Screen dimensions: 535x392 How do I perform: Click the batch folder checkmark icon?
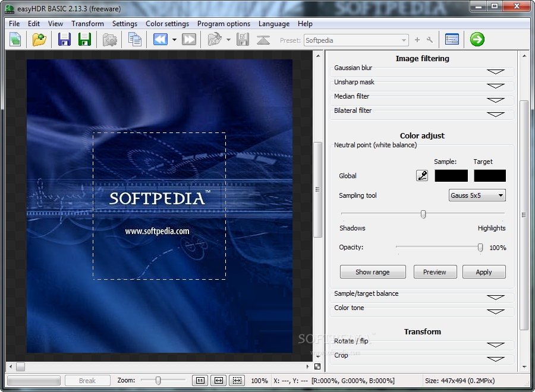[x=215, y=40]
